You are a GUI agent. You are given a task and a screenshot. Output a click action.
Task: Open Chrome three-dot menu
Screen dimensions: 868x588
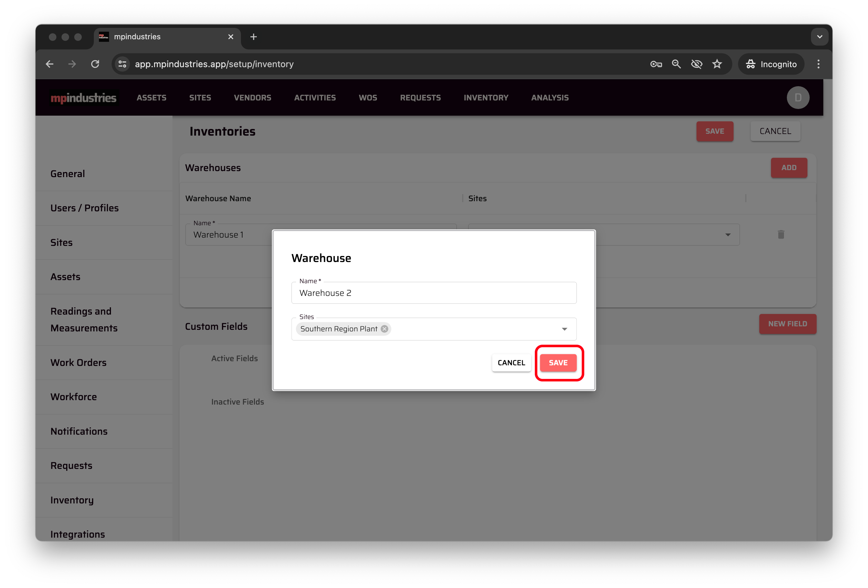(x=818, y=64)
